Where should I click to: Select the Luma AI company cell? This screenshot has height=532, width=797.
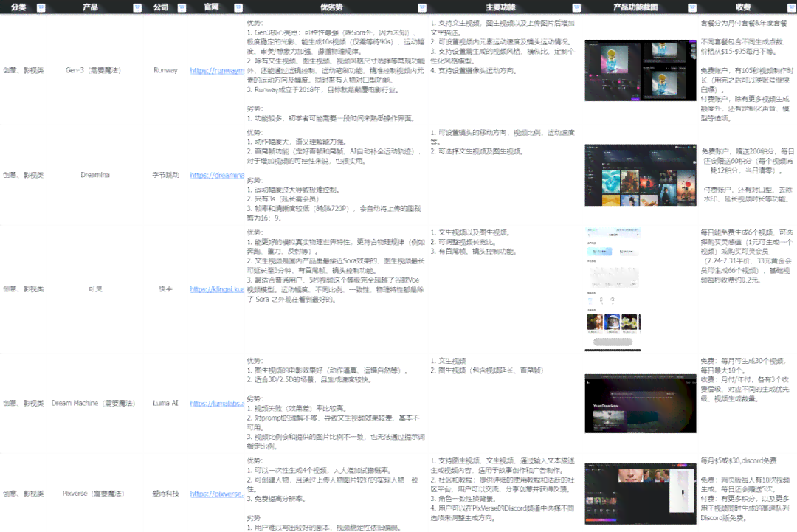click(165, 403)
